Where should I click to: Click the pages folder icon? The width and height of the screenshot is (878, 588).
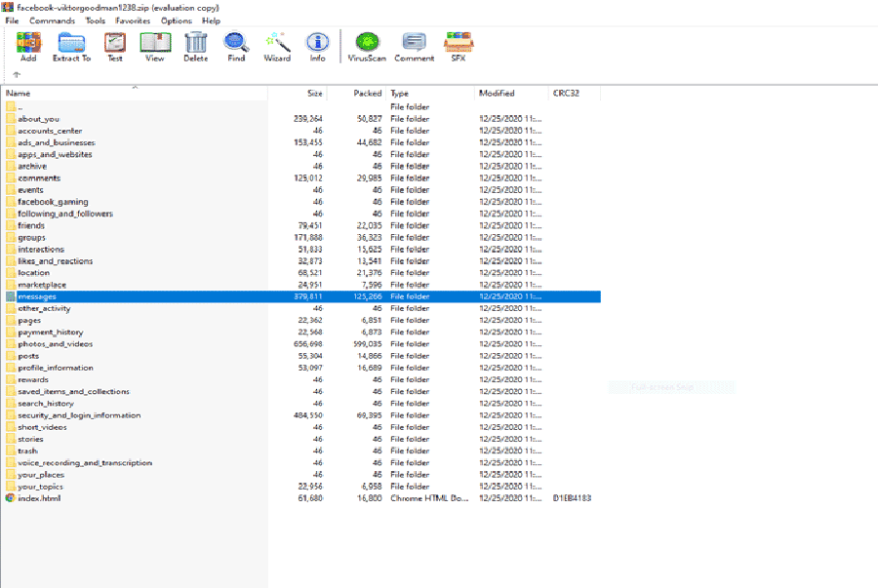pos(11,320)
